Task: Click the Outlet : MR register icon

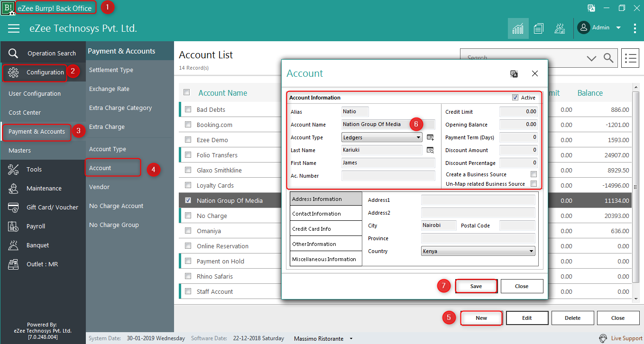Action: [13, 264]
